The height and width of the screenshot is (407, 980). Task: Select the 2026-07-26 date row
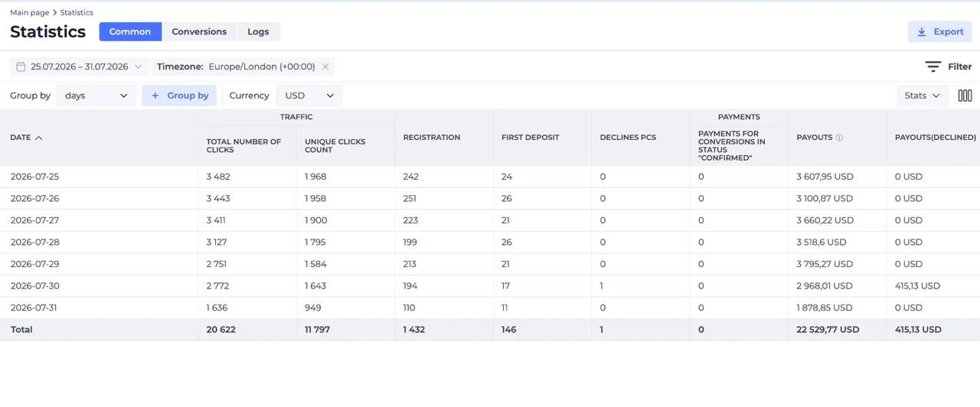point(490,198)
